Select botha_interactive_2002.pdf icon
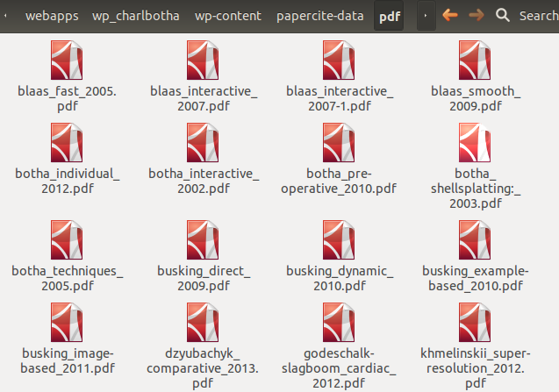This screenshot has height=392, width=559. click(x=203, y=143)
